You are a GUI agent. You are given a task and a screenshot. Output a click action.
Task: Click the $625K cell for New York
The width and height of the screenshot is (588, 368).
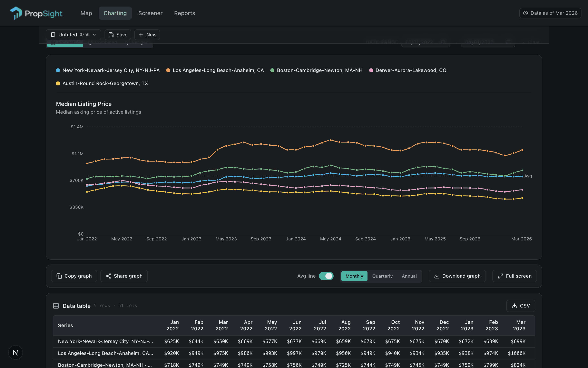pos(171,341)
